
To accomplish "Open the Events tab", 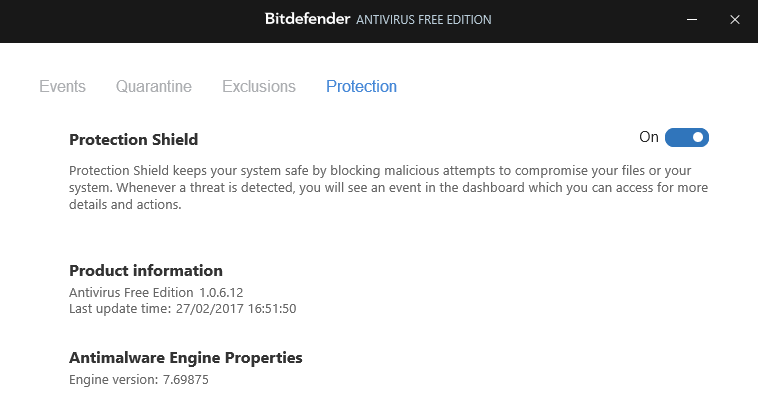I will (62, 86).
